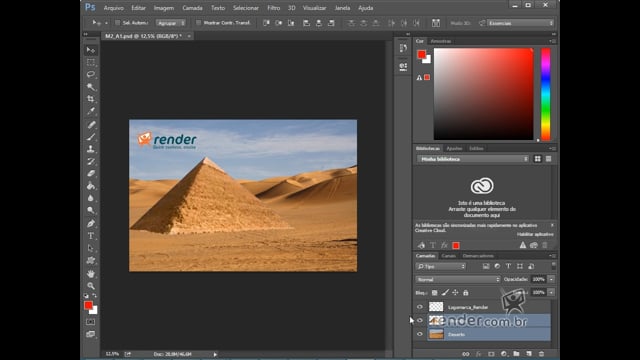Screen dimensions: 640x360
Task: Create new adjustment layer from Layers footer
Action: pyautogui.click(x=504, y=354)
